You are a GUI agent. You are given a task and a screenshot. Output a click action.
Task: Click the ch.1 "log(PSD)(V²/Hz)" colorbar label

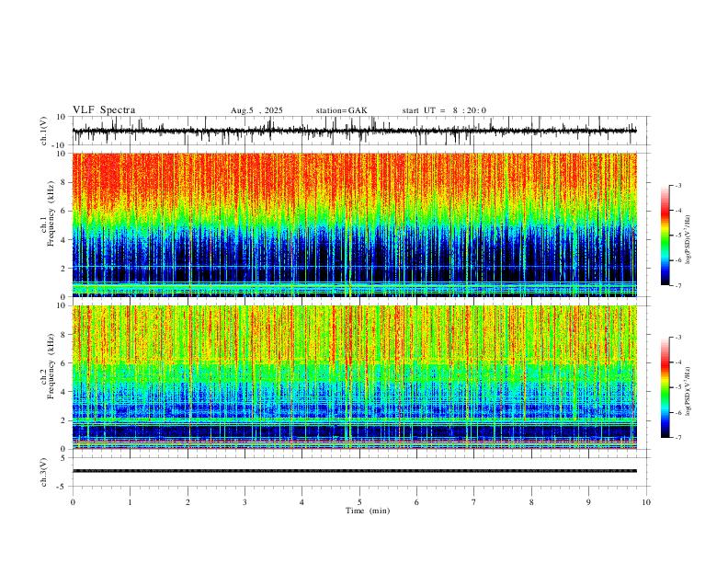pyautogui.click(x=688, y=240)
